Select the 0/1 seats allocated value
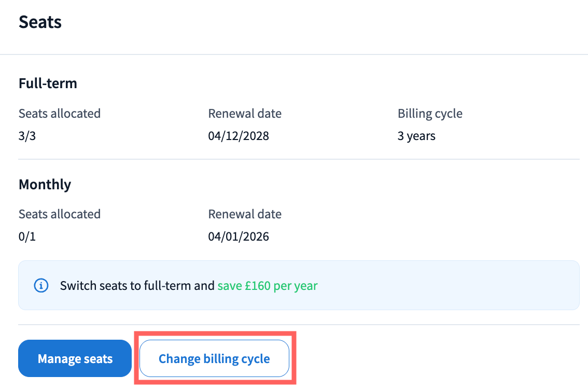 click(x=27, y=237)
